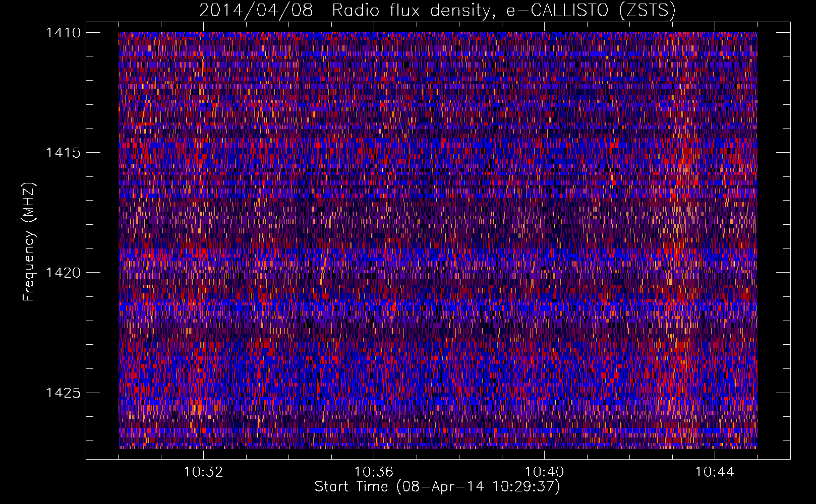Click the 'Start Time (08-Apr-14 10:29:37)' label
Viewport: 816px width, 504px height.
coord(437,487)
